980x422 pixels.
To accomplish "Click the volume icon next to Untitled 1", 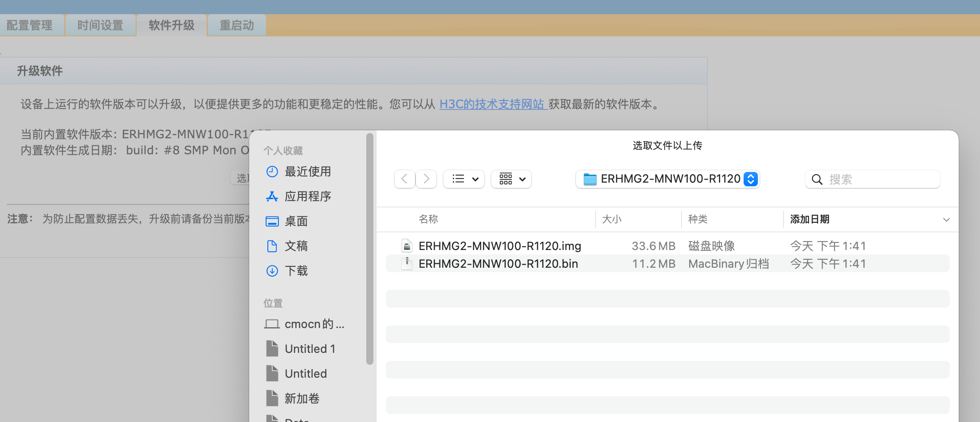I will 272,348.
